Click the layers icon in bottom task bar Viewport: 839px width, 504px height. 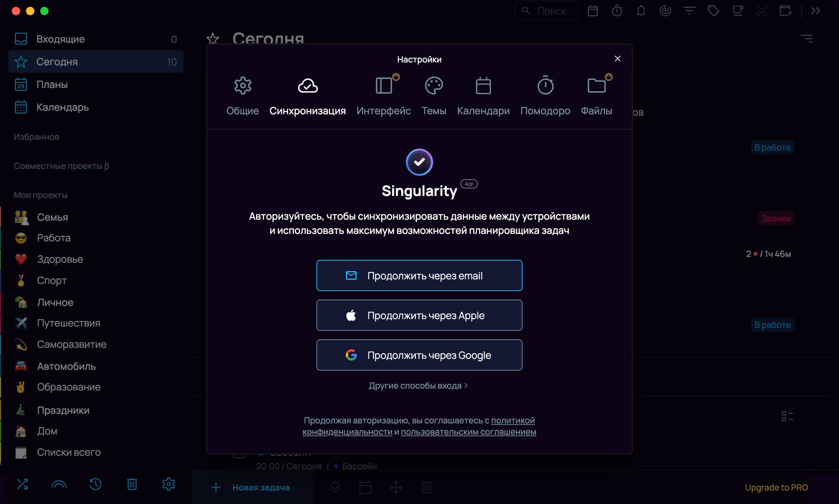335,487
